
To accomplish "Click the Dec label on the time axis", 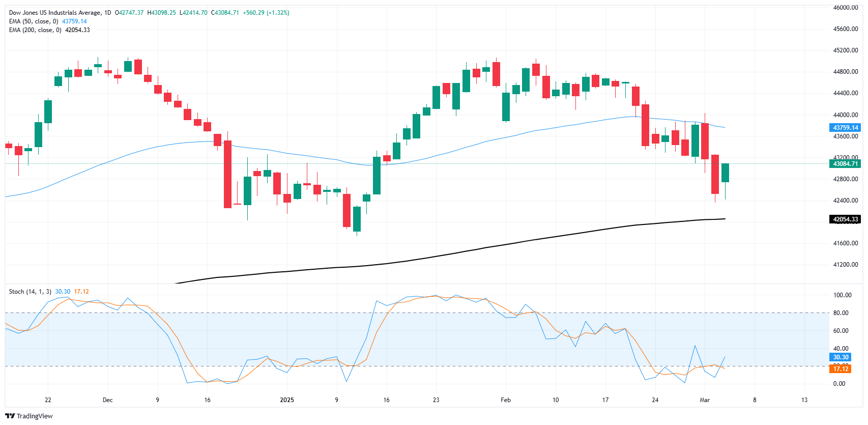I will [107, 400].
